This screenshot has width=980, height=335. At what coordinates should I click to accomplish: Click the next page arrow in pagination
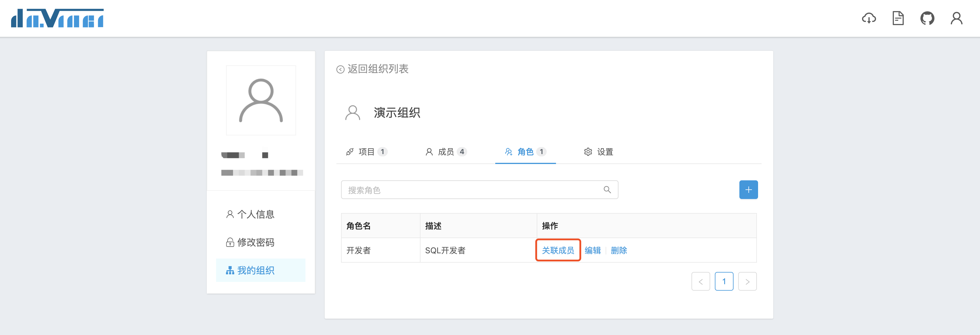click(x=747, y=282)
